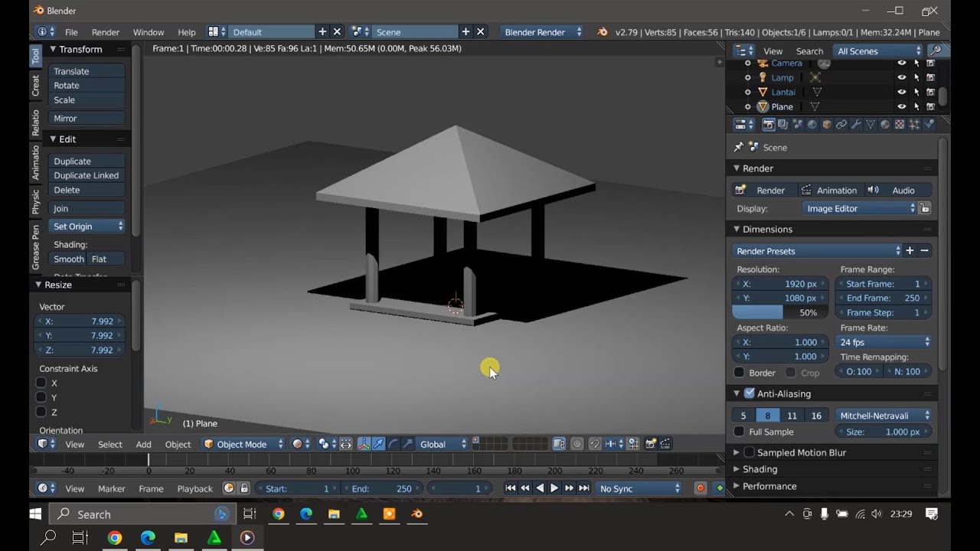Toggle the Anti-Aliasing checkbox
Viewport: 980px width, 551px height.
749,393
